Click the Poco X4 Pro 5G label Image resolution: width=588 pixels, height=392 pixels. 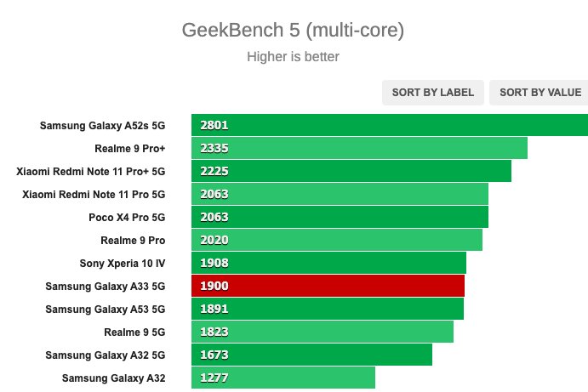[x=127, y=218]
